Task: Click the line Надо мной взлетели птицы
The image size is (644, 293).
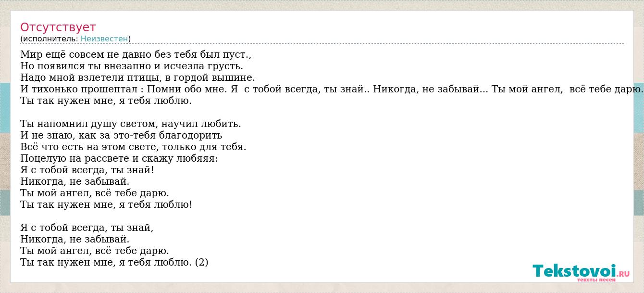Action: point(138,77)
